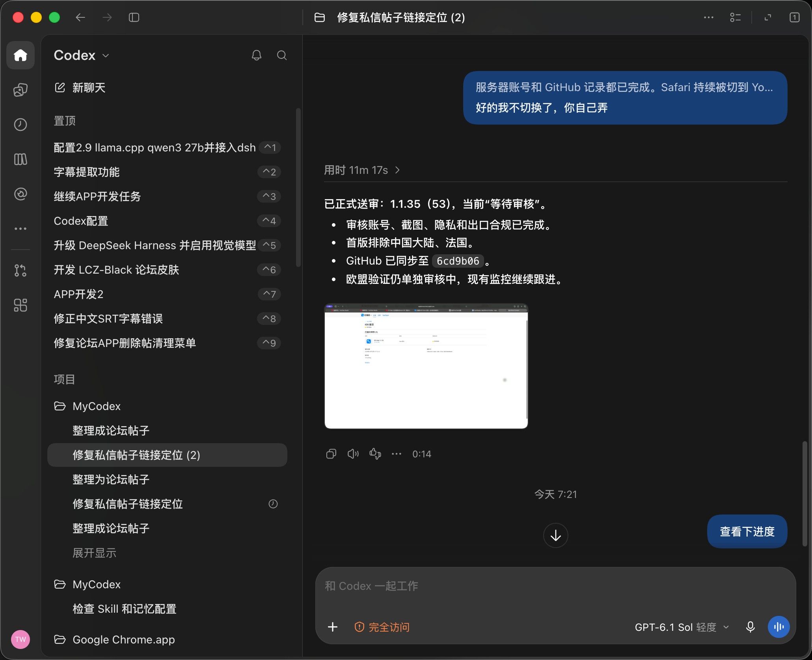This screenshot has width=812, height=660.
Task: Click the 完全访问 access mode button
Action: point(382,627)
